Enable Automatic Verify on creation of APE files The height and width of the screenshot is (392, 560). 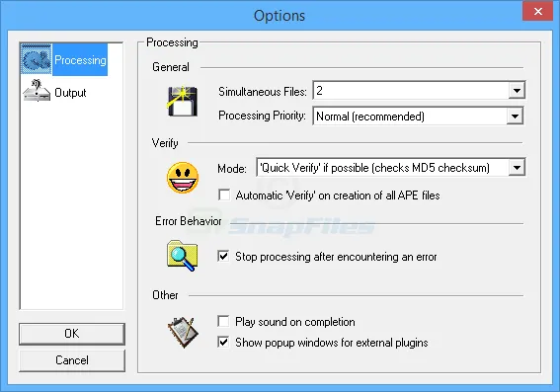pos(224,195)
